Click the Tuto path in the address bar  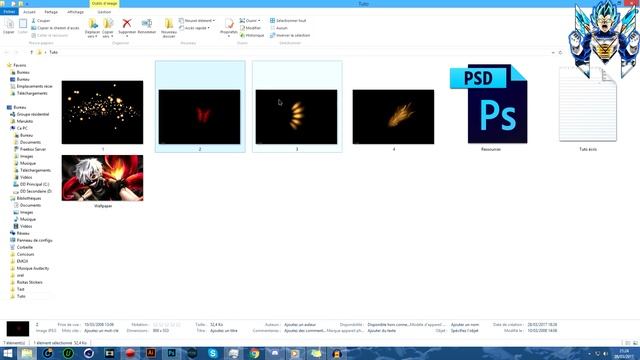[x=53, y=52]
